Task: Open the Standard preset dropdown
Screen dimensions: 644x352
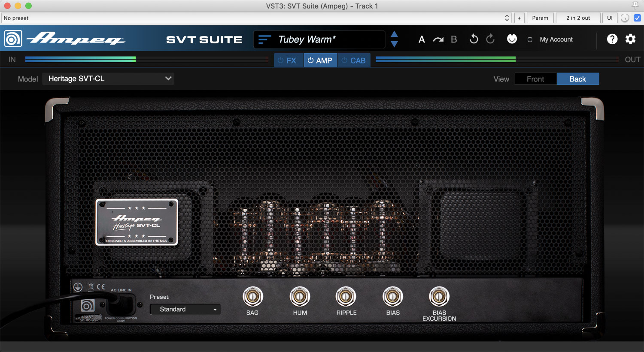Action: 185,309
